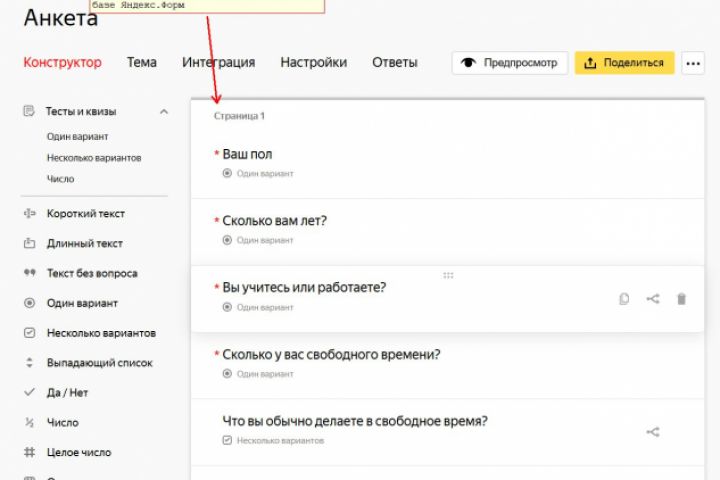Select 'Число' under Тесты и квизы
Image resolution: width=720 pixels, height=480 pixels.
(60, 179)
